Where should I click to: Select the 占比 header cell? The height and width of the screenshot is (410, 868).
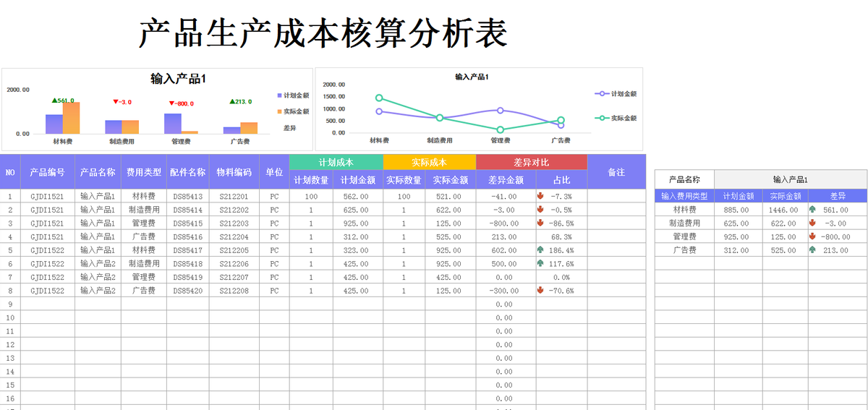562,180
